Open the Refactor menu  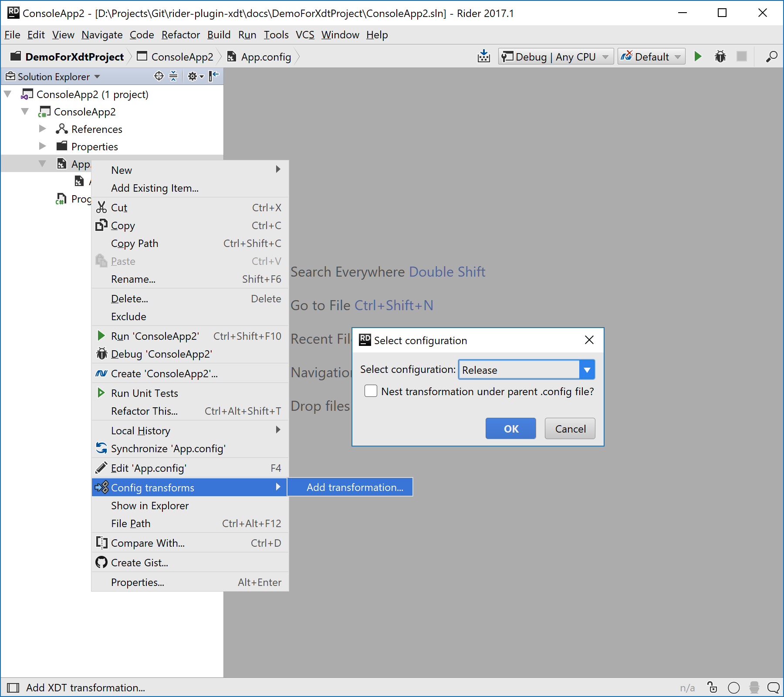pyautogui.click(x=180, y=35)
